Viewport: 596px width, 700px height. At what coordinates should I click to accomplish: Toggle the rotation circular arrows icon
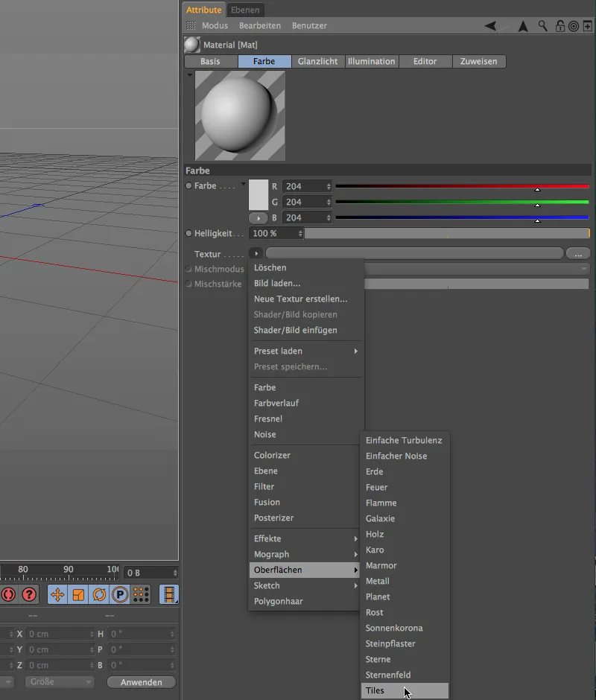pos(99,594)
